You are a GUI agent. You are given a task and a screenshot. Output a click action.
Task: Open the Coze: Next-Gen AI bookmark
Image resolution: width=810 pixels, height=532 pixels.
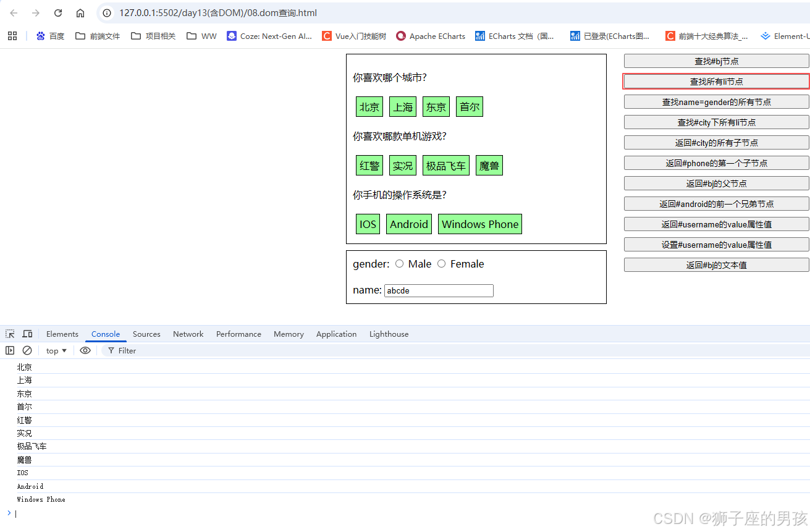tap(269, 36)
